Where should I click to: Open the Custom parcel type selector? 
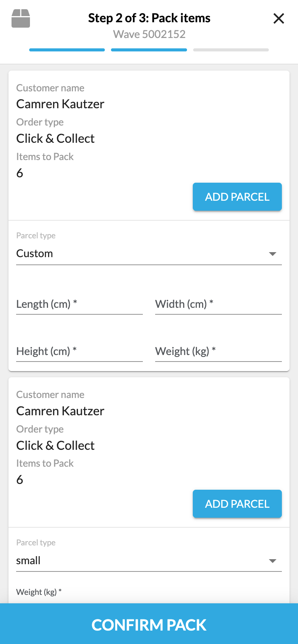point(149,253)
